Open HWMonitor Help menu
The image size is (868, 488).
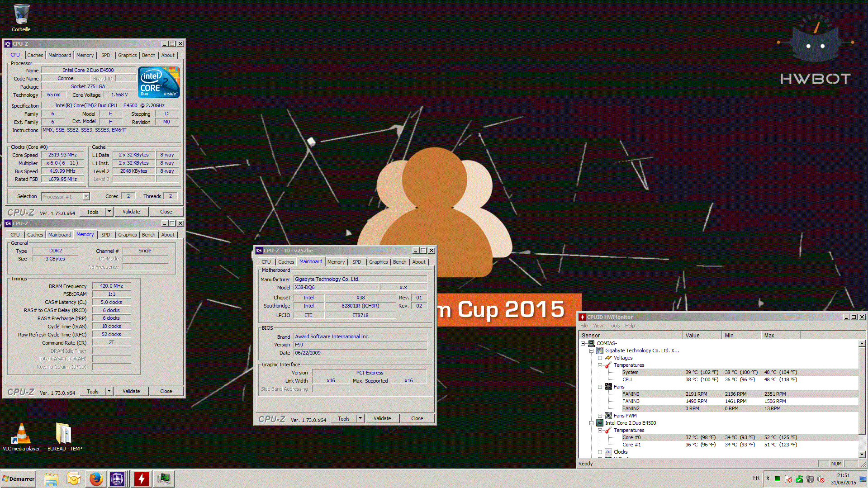point(630,326)
